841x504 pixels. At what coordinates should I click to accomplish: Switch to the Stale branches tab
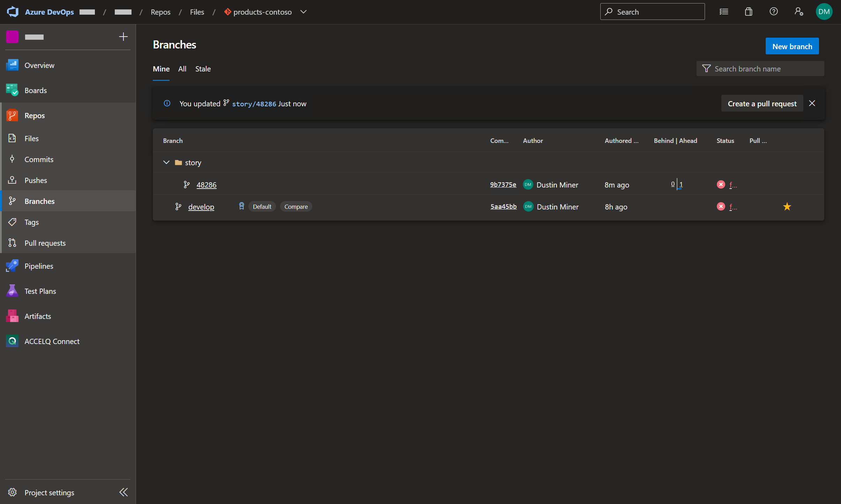(x=203, y=69)
